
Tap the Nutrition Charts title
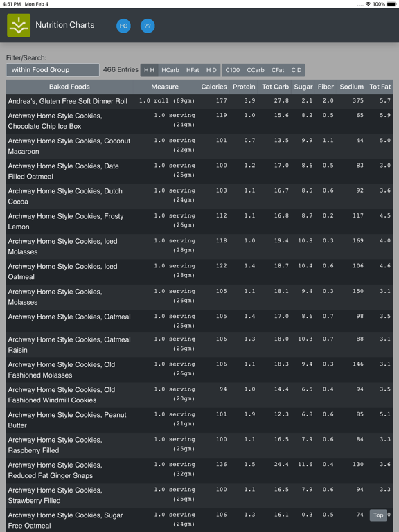tap(65, 25)
